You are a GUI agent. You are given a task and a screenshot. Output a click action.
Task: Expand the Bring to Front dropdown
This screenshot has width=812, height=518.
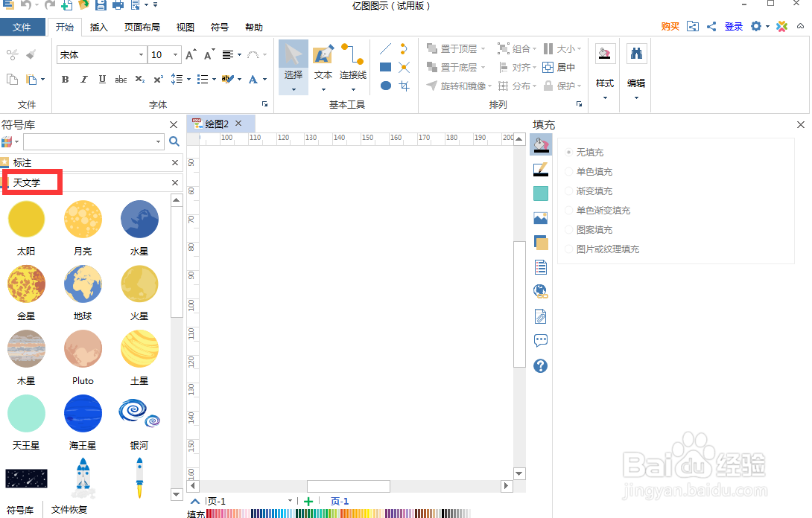[x=483, y=48]
